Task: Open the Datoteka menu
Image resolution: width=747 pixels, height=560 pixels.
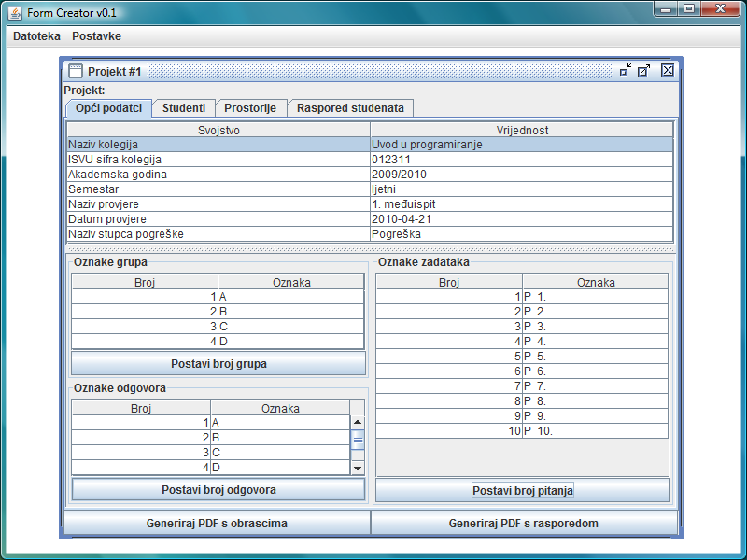Action: point(36,36)
